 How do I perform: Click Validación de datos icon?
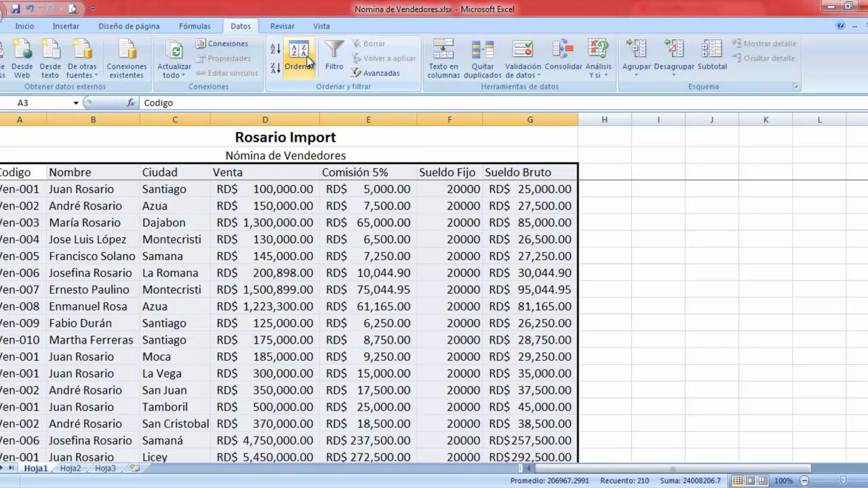click(x=523, y=50)
